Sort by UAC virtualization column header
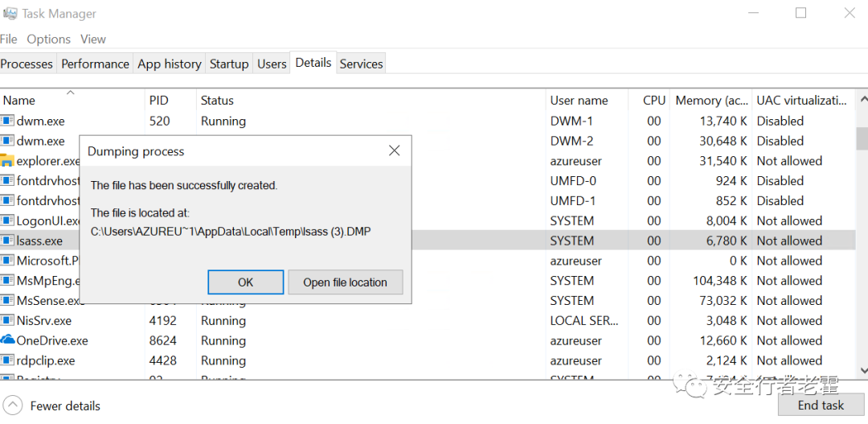 pyautogui.click(x=803, y=101)
